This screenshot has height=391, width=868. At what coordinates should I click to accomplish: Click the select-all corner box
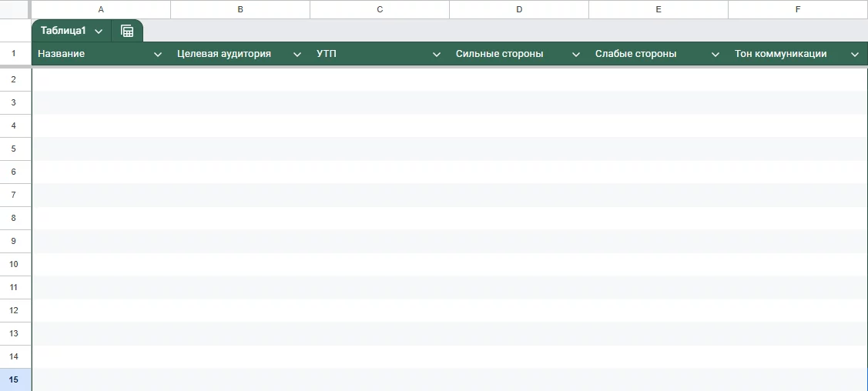(x=14, y=9)
